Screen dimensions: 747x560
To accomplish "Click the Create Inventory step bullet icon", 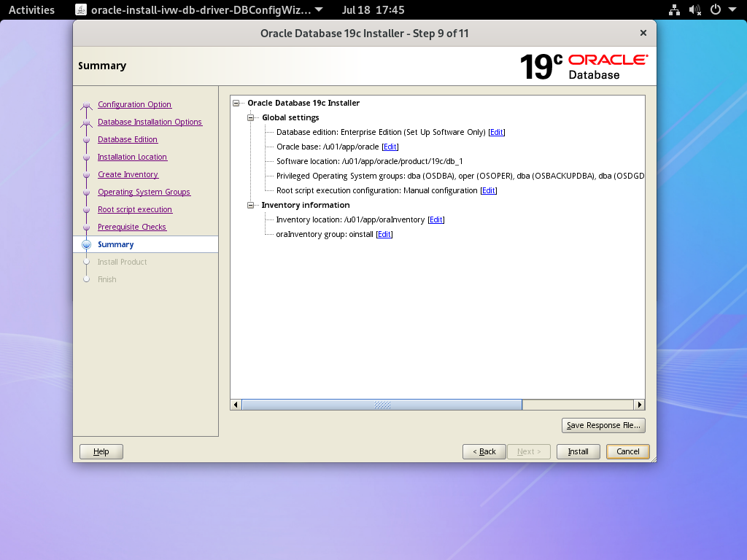I will [x=86, y=175].
